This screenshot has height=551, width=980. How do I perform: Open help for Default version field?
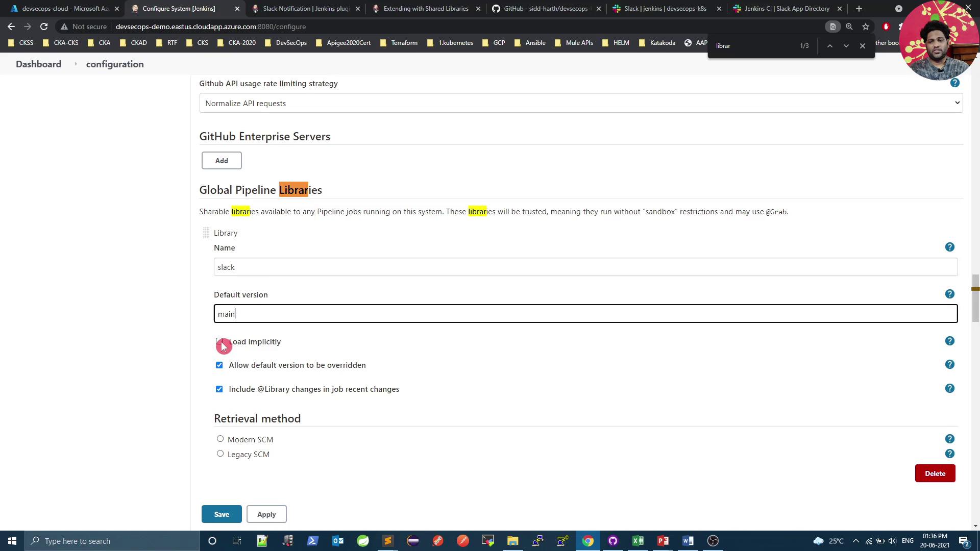949,294
